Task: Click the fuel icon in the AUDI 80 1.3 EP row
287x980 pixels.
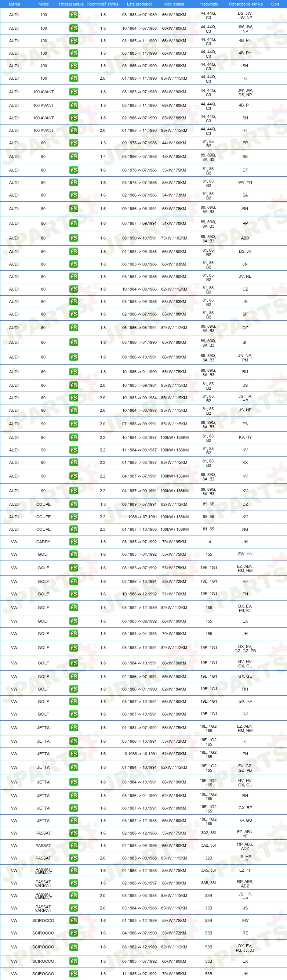Action: click(x=74, y=143)
